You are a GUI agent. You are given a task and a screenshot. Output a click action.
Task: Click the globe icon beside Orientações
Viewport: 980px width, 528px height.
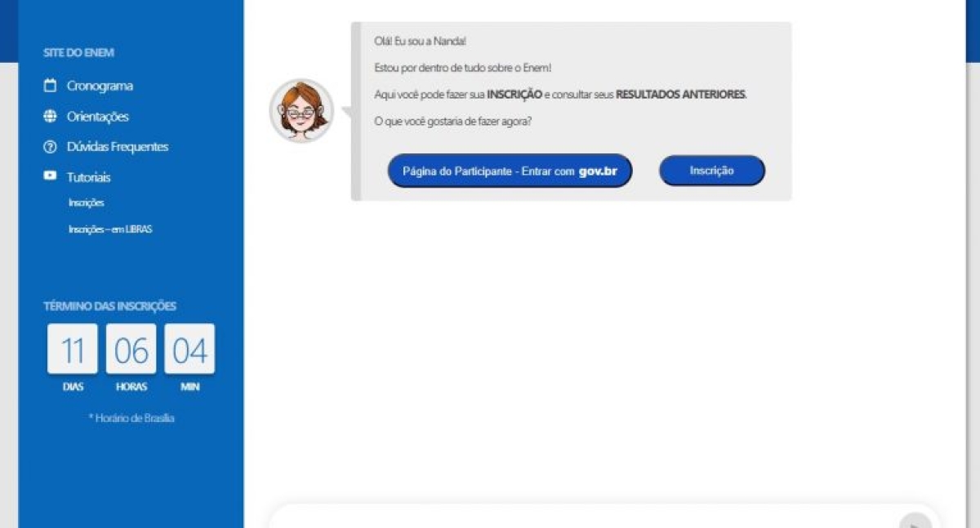click(x=50, y=116)
